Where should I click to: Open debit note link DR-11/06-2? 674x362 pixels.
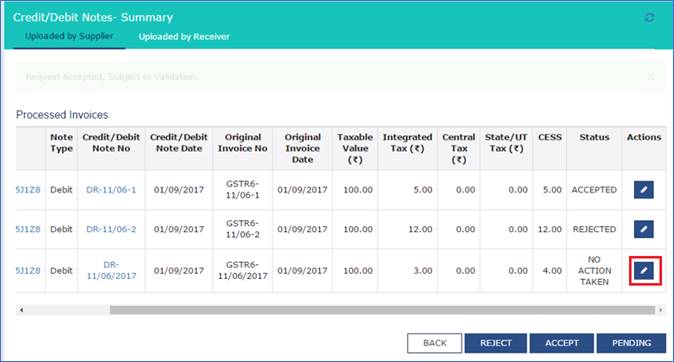111,229
